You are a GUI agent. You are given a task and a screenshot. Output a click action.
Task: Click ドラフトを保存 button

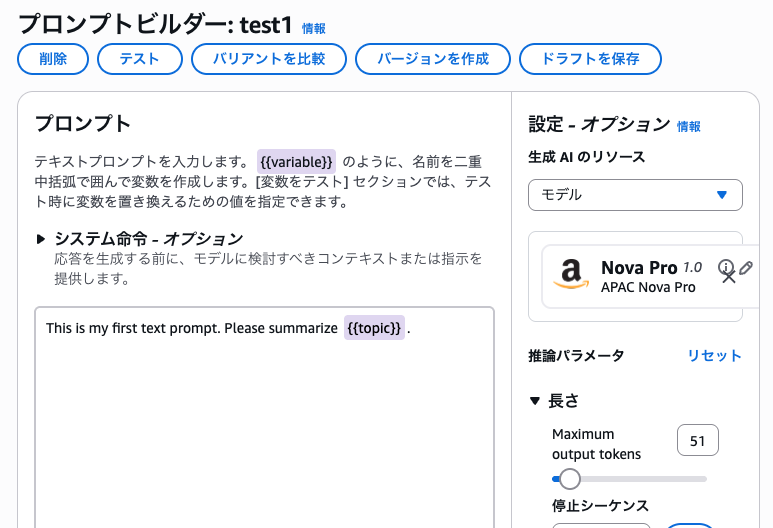pos(590,59)
